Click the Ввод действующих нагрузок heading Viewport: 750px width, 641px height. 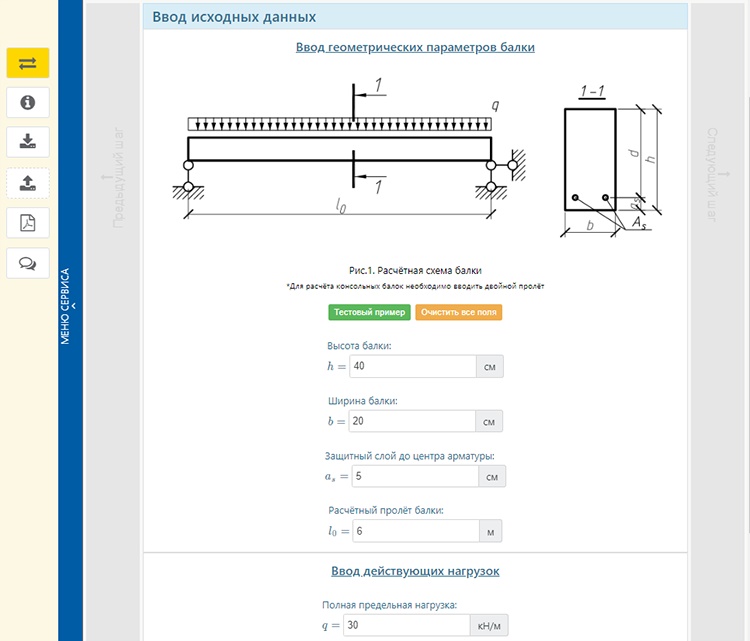point(415,571)
